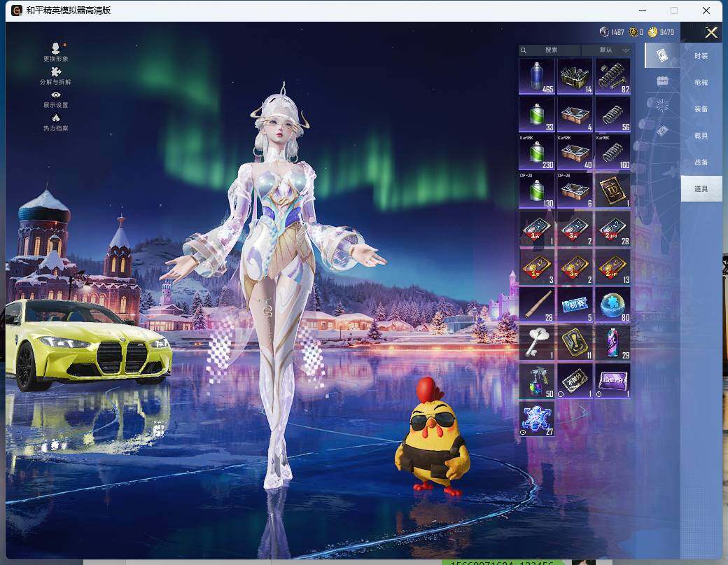Select the wooden stick item with 28

(x=537, y=305)
